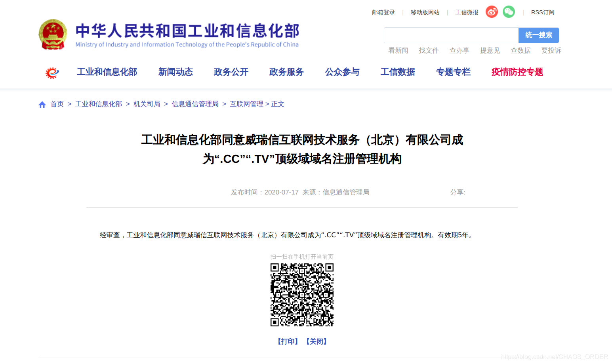
Task: Open the 政务公开 navigation menu
Action: point(231,72)
